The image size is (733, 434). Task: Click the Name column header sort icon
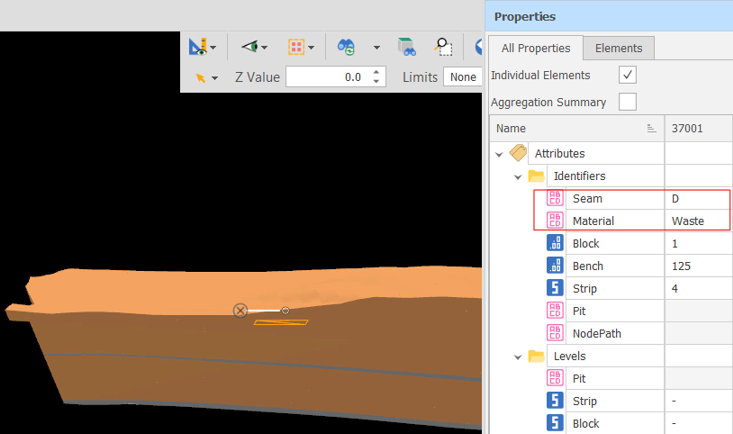(651, 128)
